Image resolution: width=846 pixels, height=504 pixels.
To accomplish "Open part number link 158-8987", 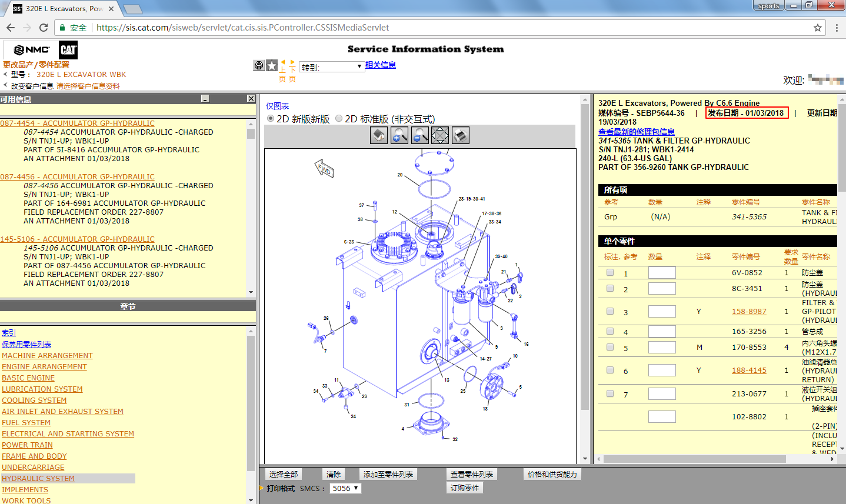I will [x=749, y=312].
